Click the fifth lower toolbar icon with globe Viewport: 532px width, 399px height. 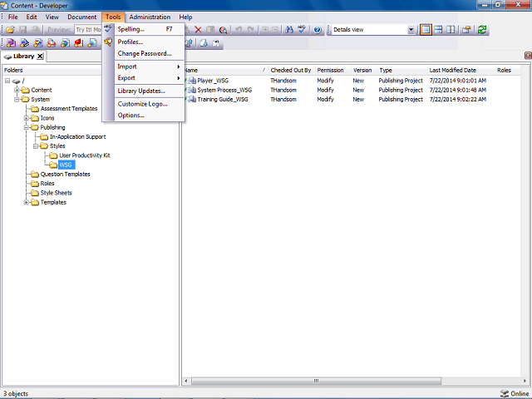(65, 43)
